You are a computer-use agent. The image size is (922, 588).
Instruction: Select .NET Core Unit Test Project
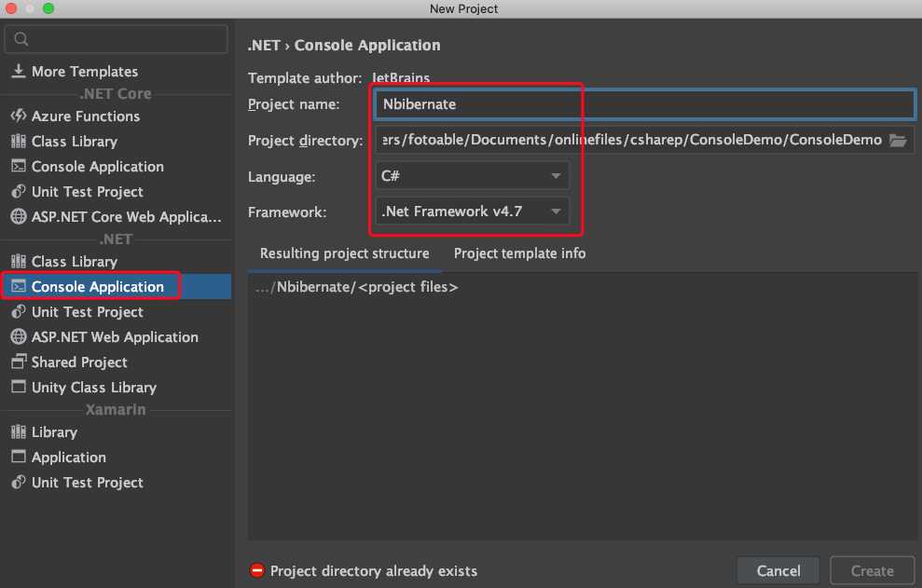87,192
